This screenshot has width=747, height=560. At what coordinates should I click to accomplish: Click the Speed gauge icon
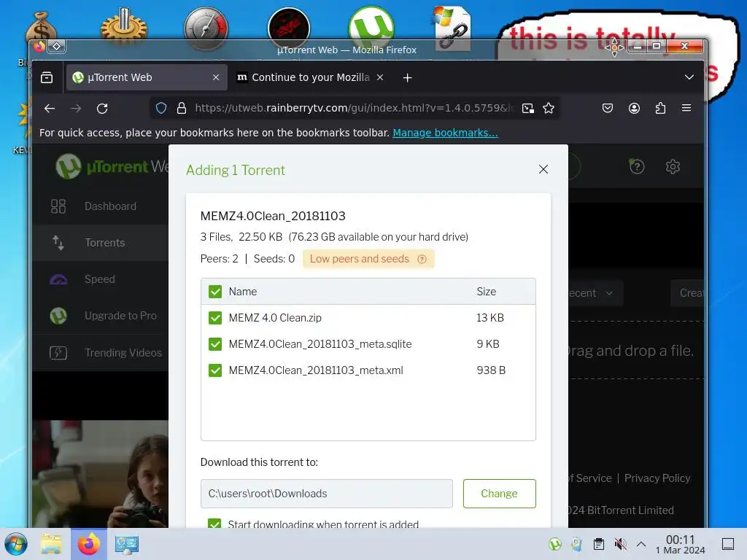58,279
